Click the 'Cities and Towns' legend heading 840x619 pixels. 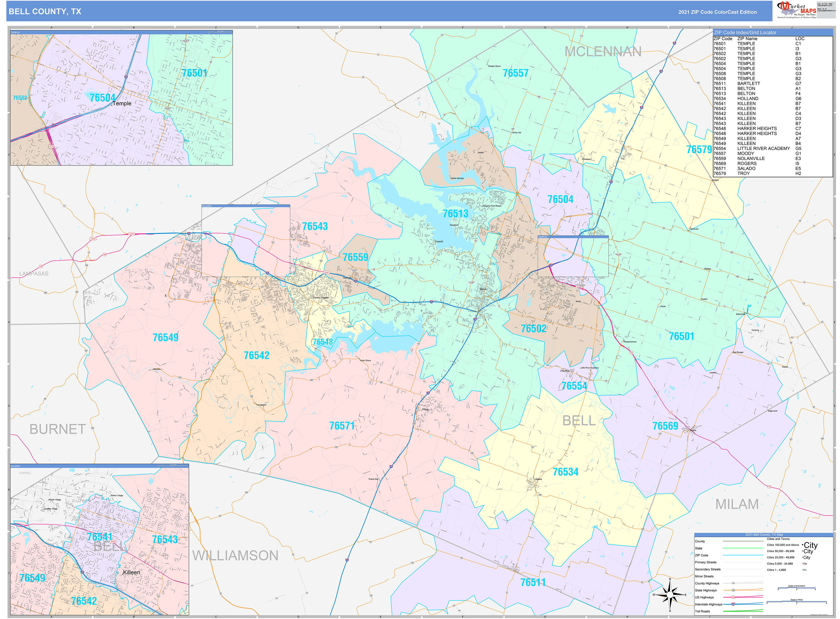coord(778,539)
